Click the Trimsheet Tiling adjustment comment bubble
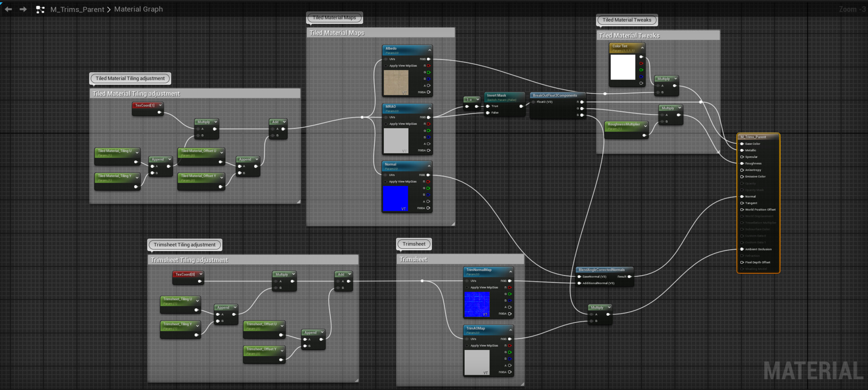This screenshot has width=868, height=390. tap(184, 245)
